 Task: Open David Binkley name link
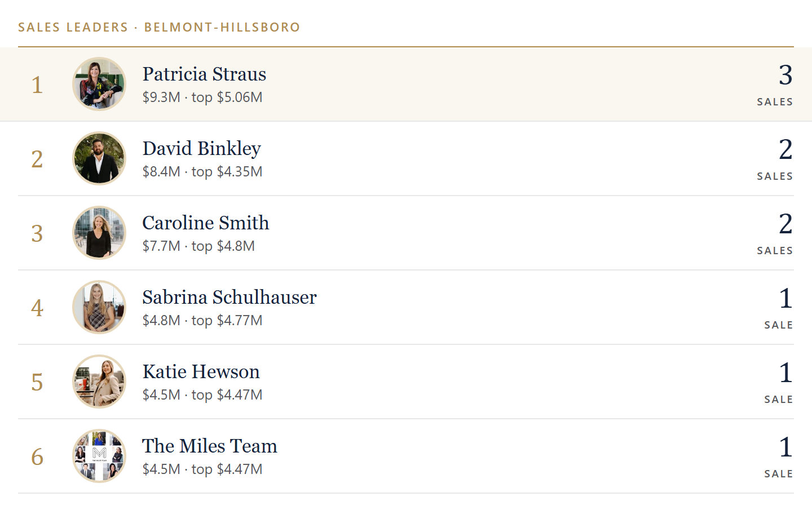[201, 148]
